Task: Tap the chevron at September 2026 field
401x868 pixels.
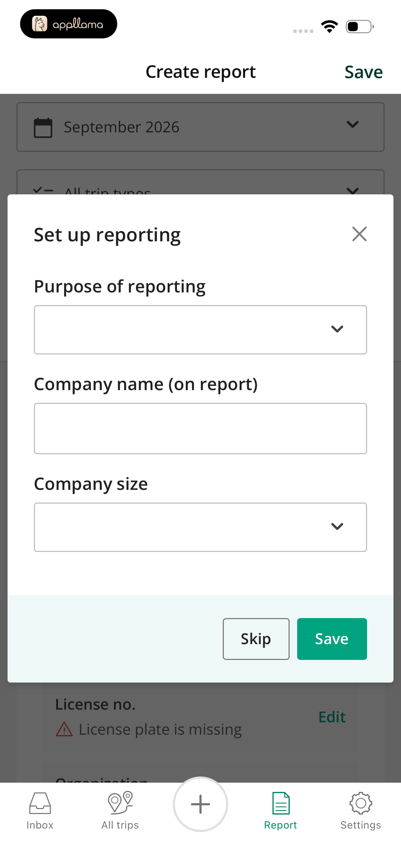Action: [352, 124]
